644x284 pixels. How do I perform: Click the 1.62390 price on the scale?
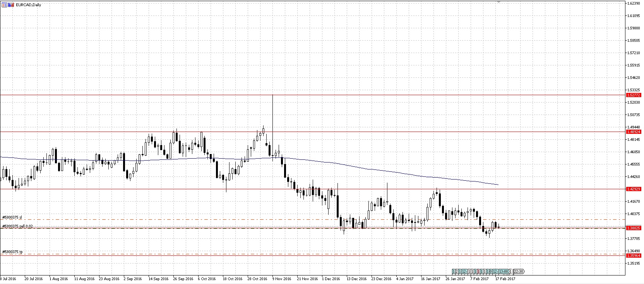634,3
